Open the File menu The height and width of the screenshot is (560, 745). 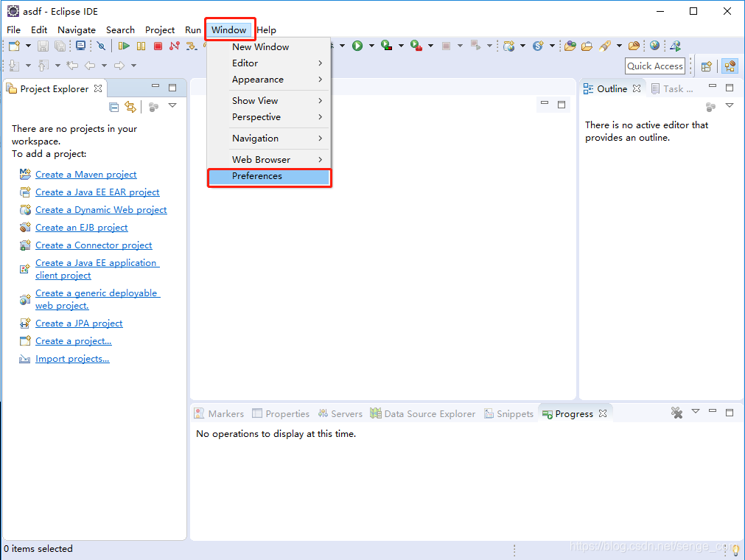(x=13, y=30)
